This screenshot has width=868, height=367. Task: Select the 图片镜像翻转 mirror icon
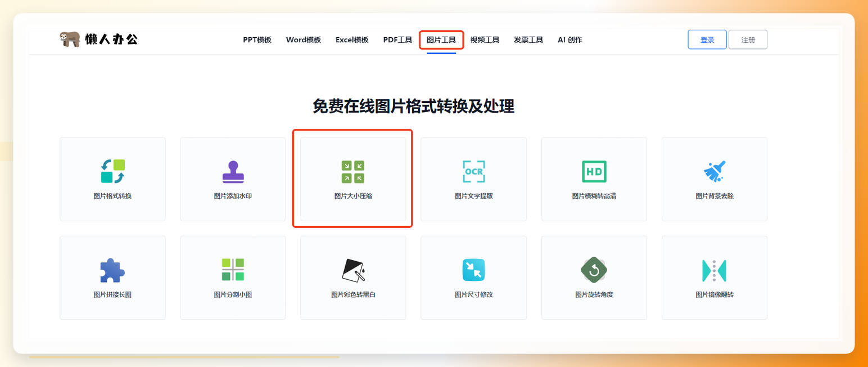715,271
